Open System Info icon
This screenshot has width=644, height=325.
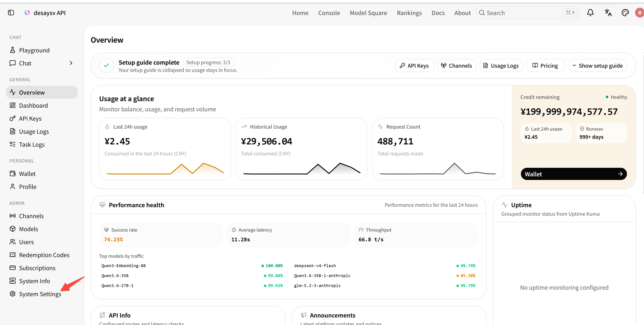[x=13, y=281]
